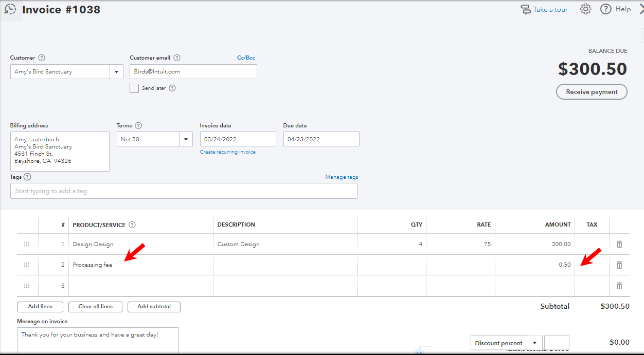Click the help icon next to Product/Service header
Image resolution: width=644 pixels, height=355 pixels.
coord(133,225)
